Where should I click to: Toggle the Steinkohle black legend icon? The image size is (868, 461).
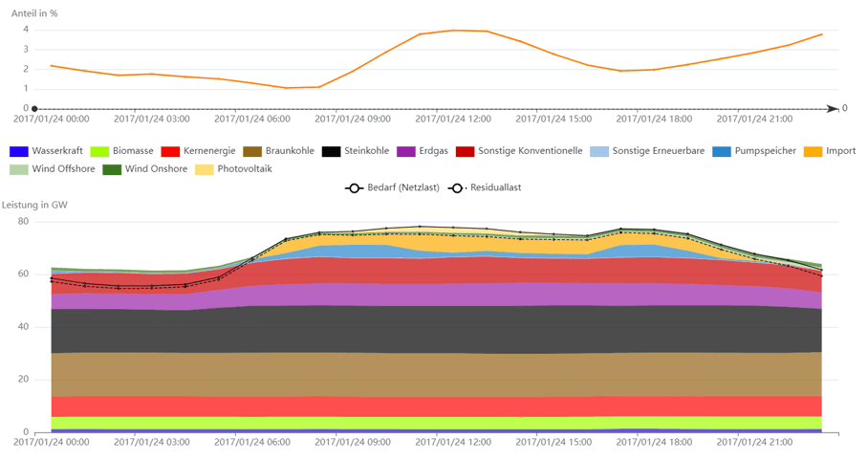(x=332, y=151)
